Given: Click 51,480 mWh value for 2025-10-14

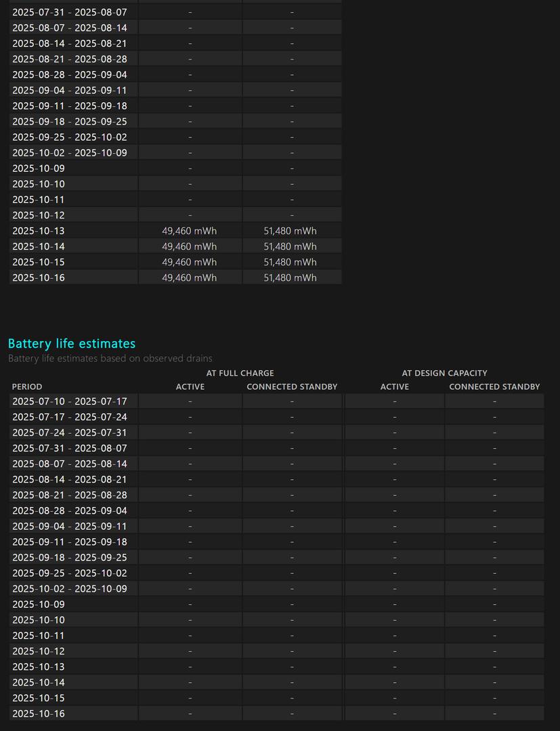Looking at the screenshot, I should pyautogui.click(x=290, y=246).
